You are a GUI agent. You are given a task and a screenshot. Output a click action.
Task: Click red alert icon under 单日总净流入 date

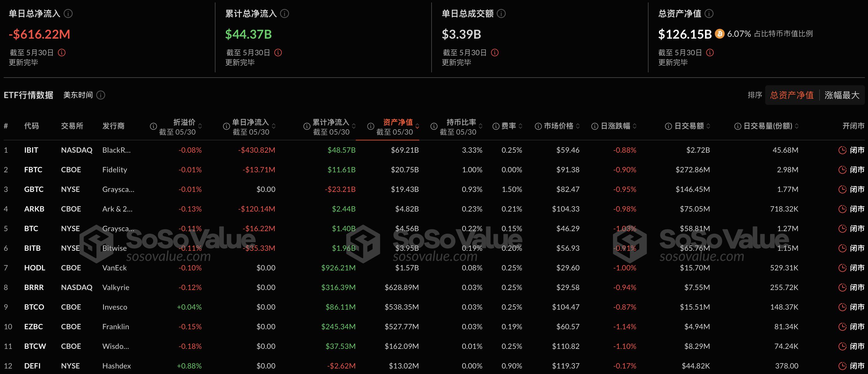(62, 52)
